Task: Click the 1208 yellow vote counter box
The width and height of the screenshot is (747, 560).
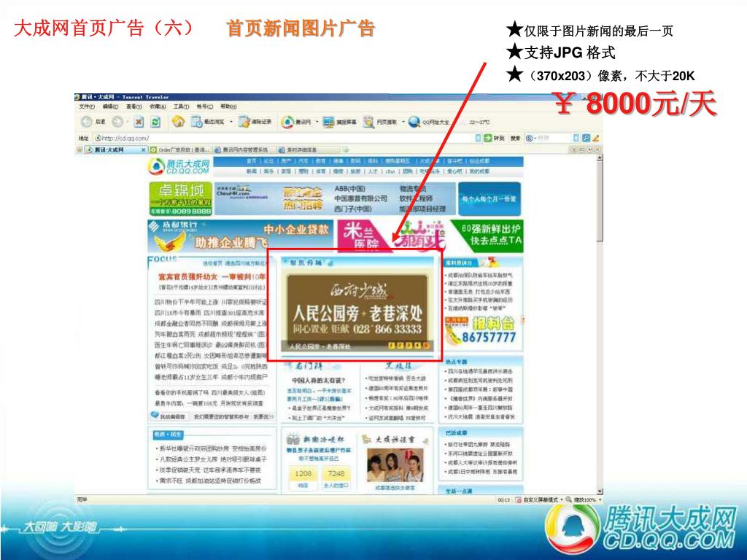Action: tap(303, 473)
